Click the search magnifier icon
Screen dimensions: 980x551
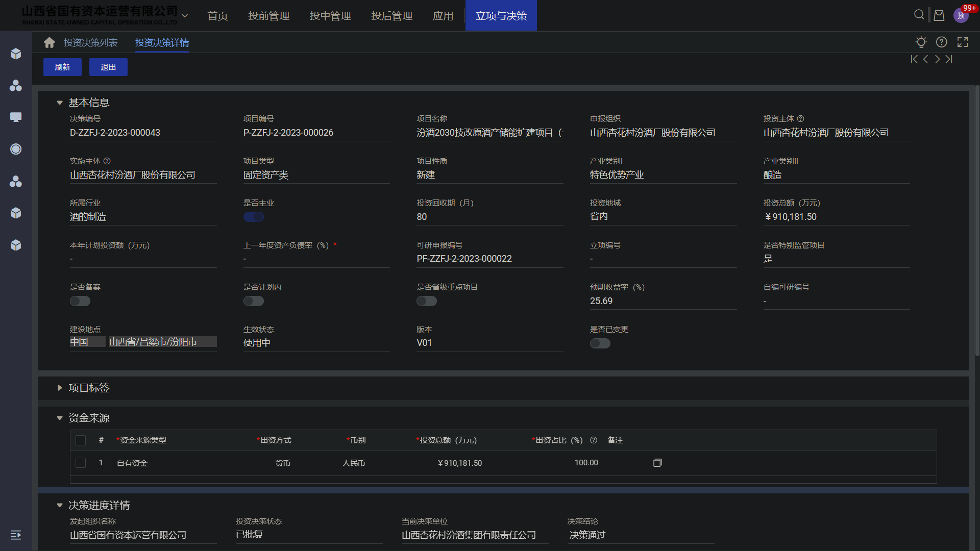pyautogui.click(x=919, y=15)
